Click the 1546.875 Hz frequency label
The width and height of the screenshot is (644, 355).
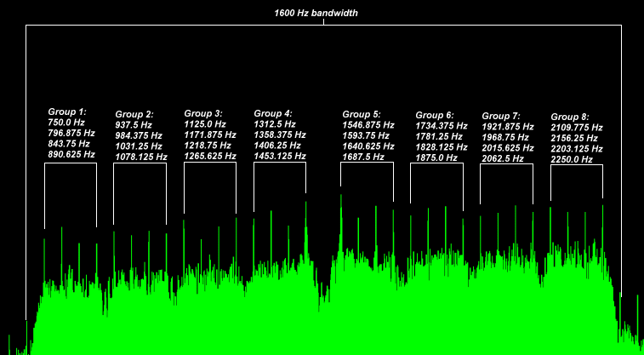click(x=368, y=124)
